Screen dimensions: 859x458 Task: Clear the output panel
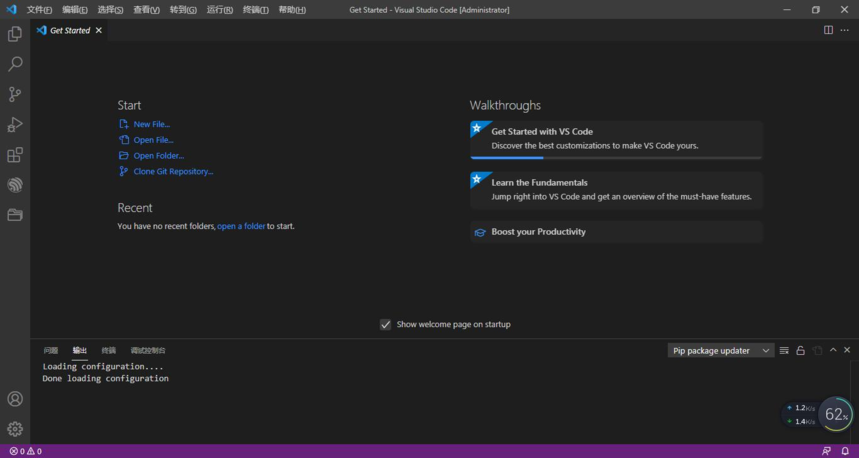[x=784, y=351]
